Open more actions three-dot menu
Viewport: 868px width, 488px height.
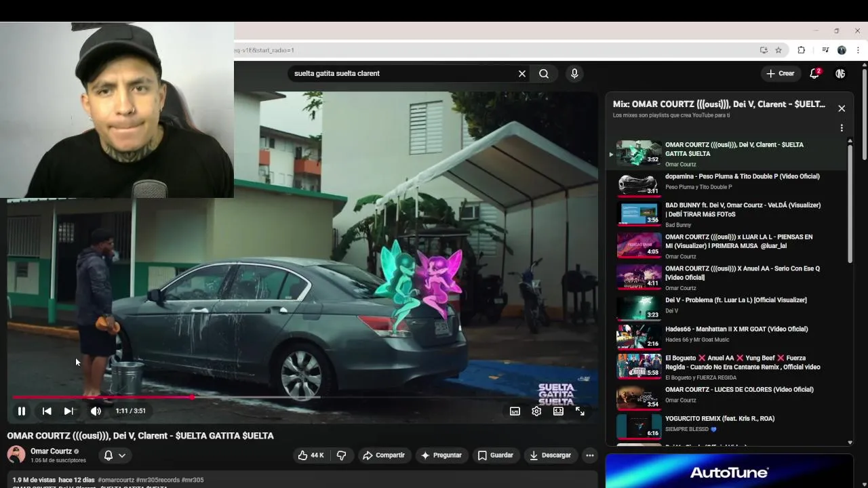590,455
